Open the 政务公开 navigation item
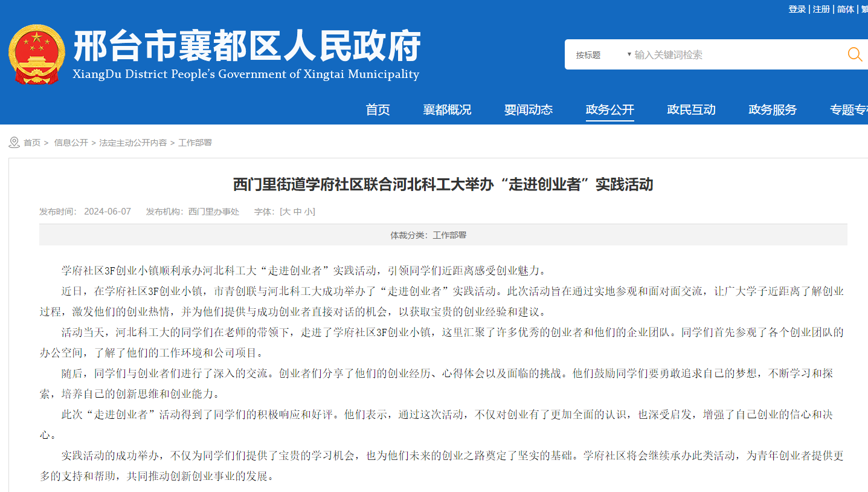 [x=609, y=110]
